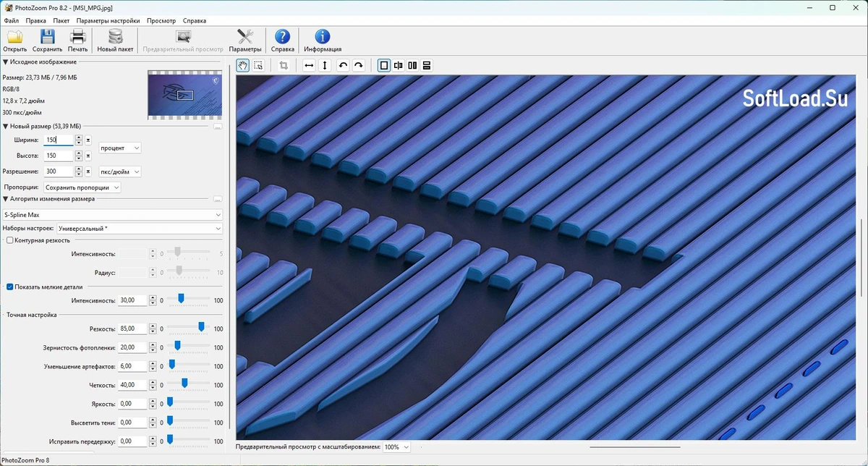Open the Сохранить пропорции dropdown
The height and width of the screenshot is (466, 868).
[x=82, y=187]
